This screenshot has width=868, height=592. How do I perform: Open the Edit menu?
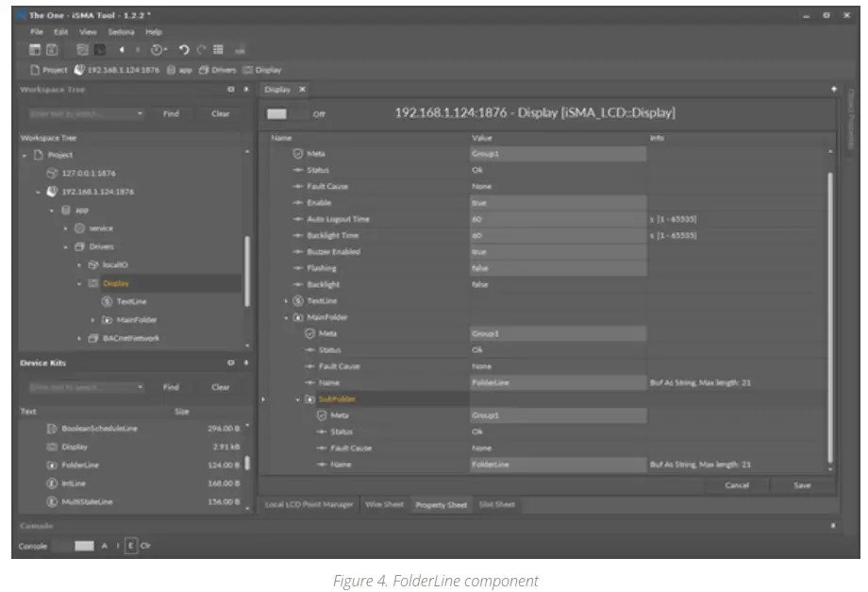[61, 32]
